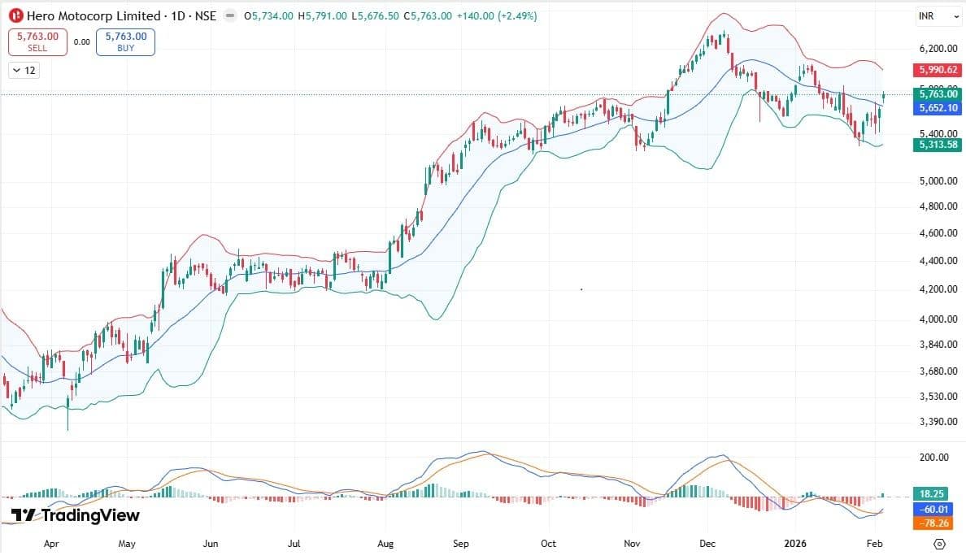Image resolution: width=966 pixels, height=560 pixels.
Task: Click the Apr label on time axis
Action: [x=51, y=544]
